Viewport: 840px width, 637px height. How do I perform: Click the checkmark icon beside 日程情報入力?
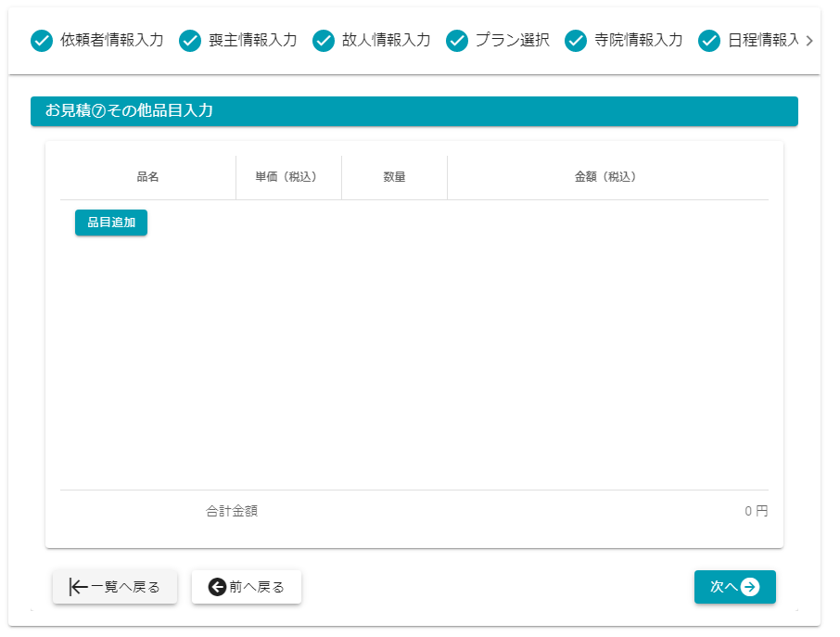[709, 41]
